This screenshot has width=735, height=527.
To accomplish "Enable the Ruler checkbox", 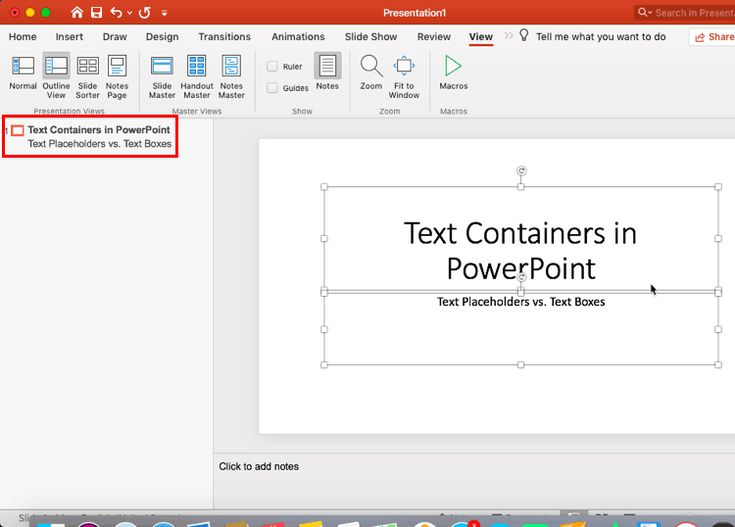I will (x=272, y=66).
